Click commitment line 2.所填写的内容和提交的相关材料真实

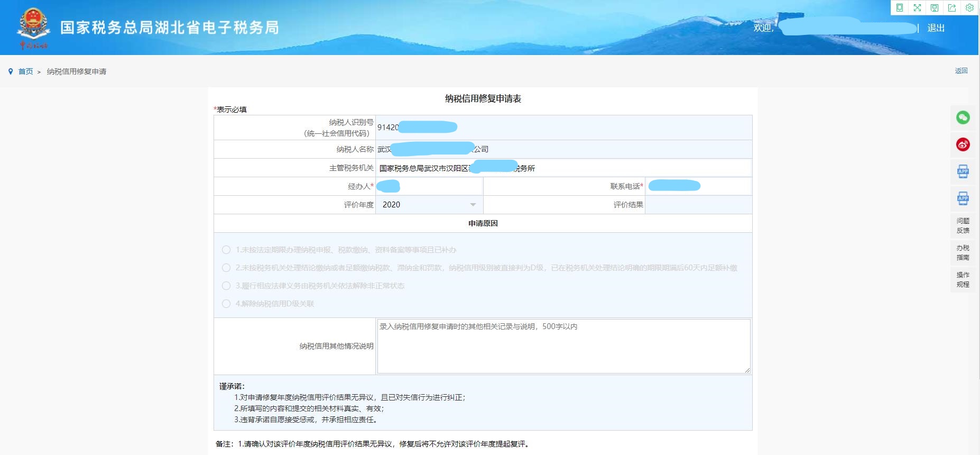(309, 408)
